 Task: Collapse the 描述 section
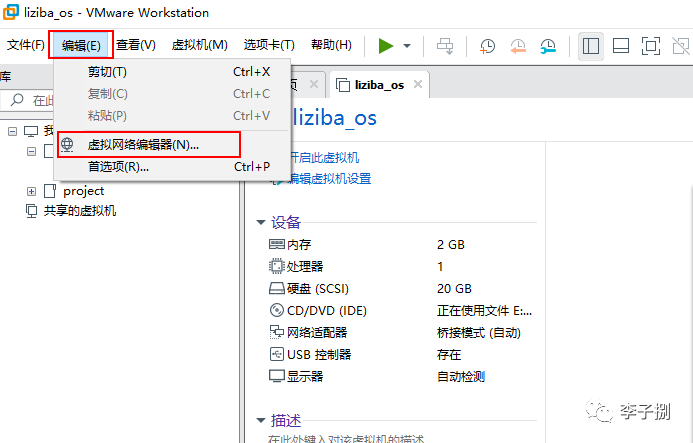(x=261, y=420)
